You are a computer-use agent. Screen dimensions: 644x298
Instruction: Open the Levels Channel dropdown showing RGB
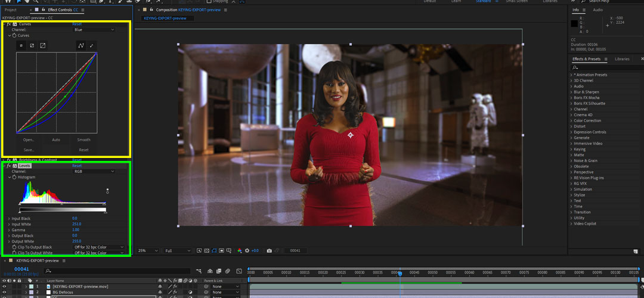(94, 171)
